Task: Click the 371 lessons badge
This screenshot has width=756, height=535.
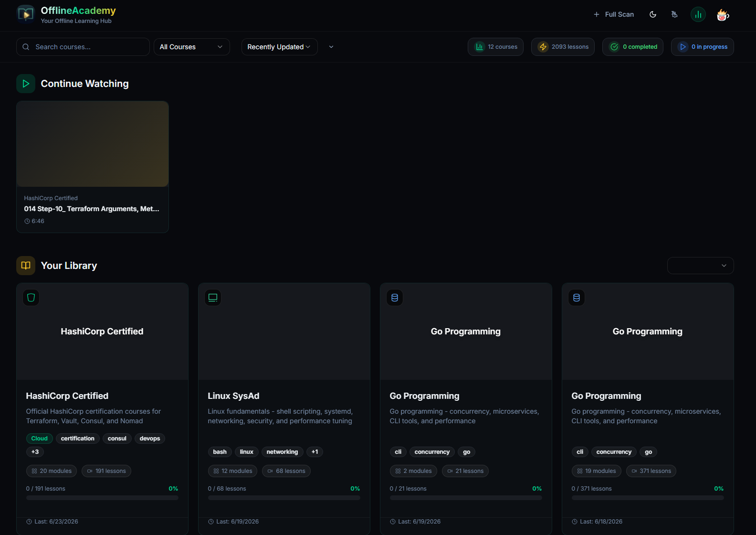Action: [651, 471]
